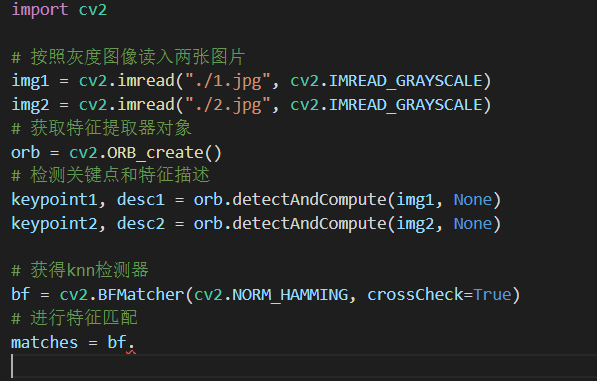
Task: Click the None argument on keypoint2 line
Action: coord(473,223)
